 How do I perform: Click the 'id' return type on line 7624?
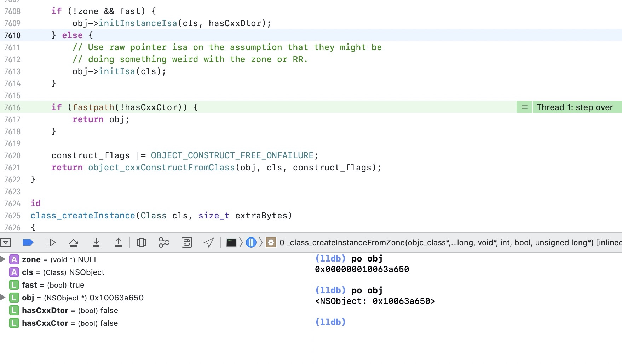pyautogui.click(x=36, y=204)
